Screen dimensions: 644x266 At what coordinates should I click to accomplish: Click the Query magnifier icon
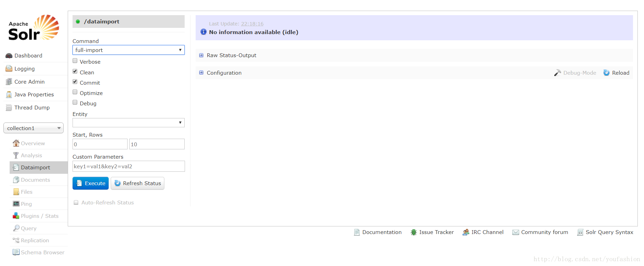(x=16, y=228)
